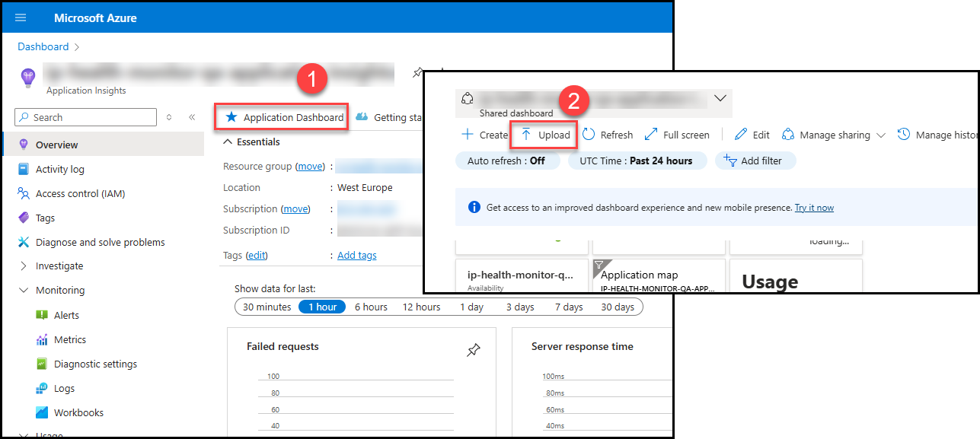Click the Diagnostic settings icon
980x439 pixels.
pyautogui.click(x=42, y=364)
